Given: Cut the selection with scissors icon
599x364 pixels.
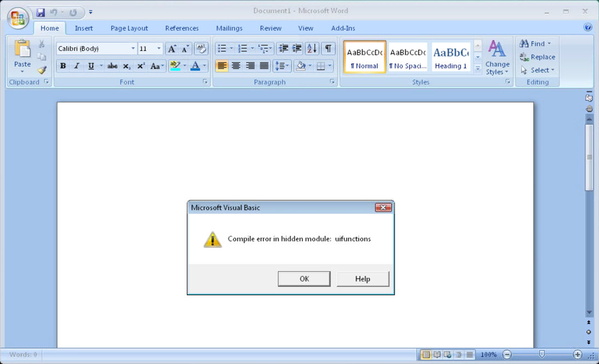Looking at the screenshot, I should (42, 44).
